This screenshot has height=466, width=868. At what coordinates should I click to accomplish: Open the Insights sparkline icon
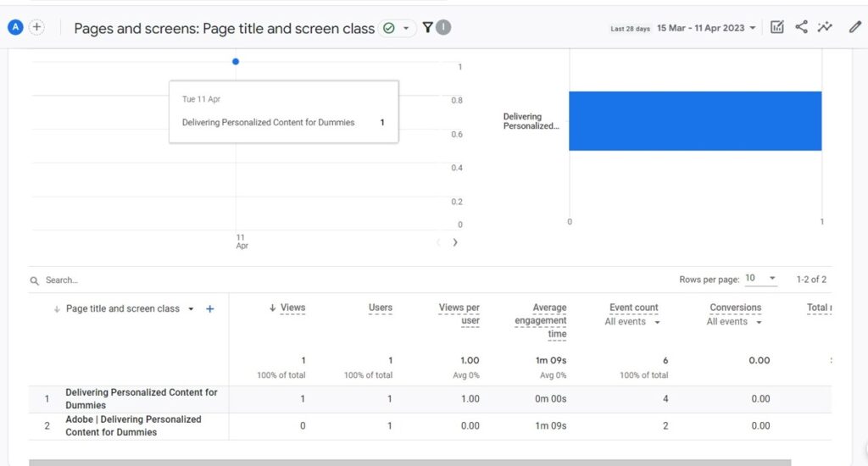pos(825,27)
